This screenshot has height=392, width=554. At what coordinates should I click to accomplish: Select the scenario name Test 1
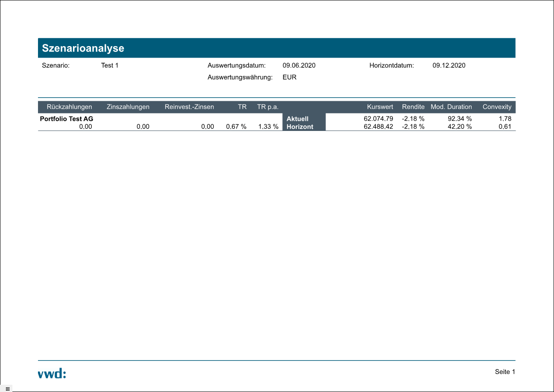[x=110, y=66]
